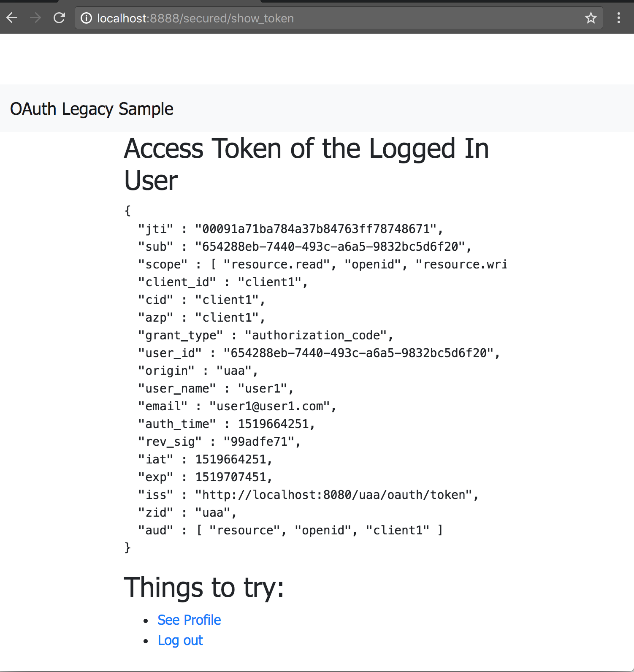
Task: Click the Log out link
Action: 180,640
